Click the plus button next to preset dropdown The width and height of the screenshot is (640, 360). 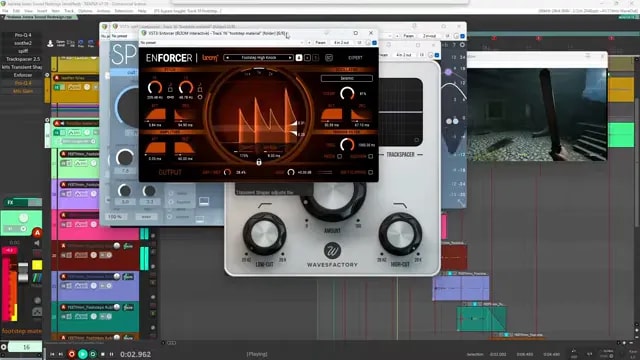(309, 42)
